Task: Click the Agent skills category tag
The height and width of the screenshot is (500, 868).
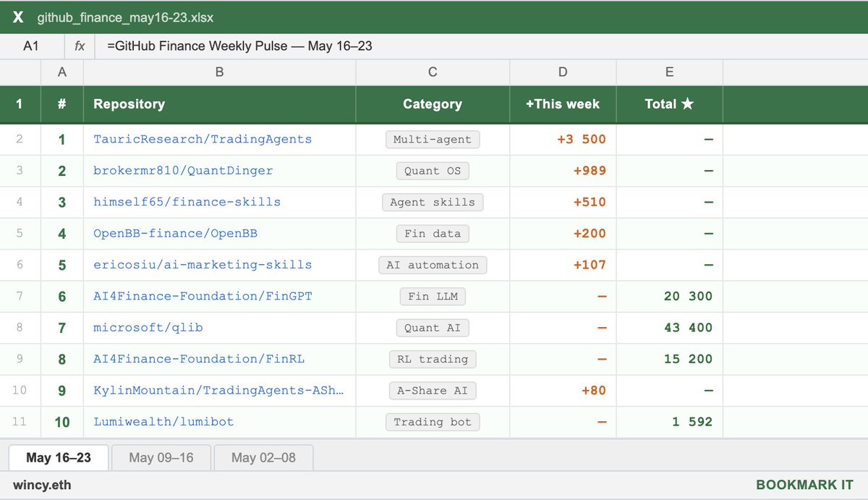Action: (x=433, y=202)
